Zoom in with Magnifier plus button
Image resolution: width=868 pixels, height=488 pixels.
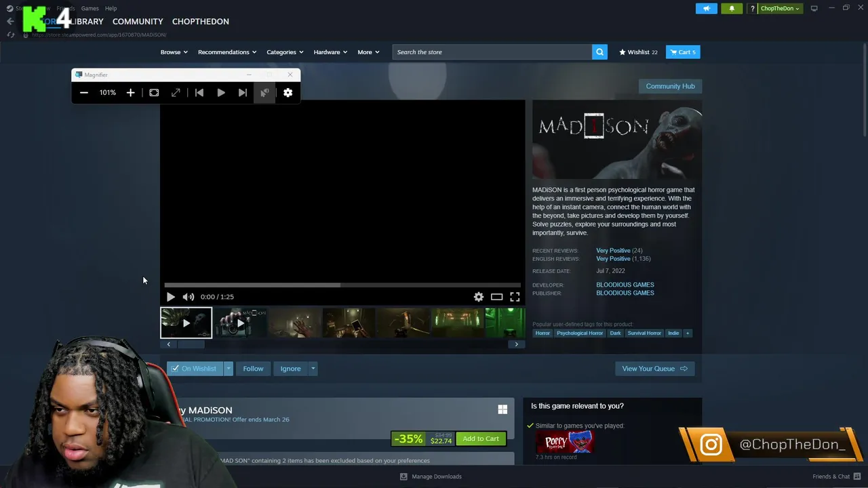pyautogui.click(x=130, y=93)
